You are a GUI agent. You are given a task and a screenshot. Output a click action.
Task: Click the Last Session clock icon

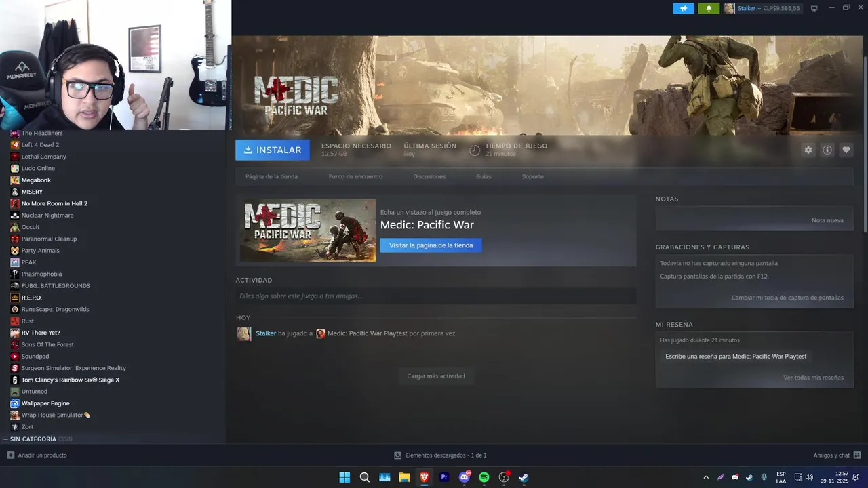click(x=475, y=150)
